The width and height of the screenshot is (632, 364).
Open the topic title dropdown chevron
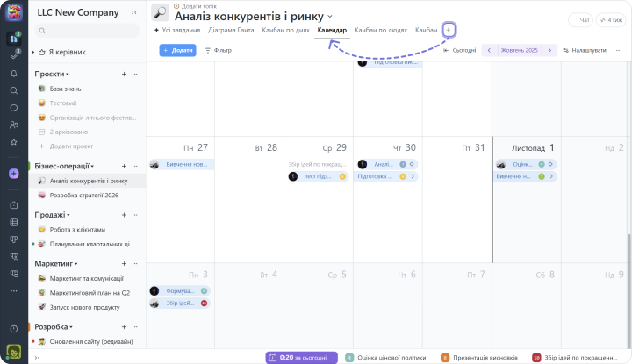click(330, 17)
